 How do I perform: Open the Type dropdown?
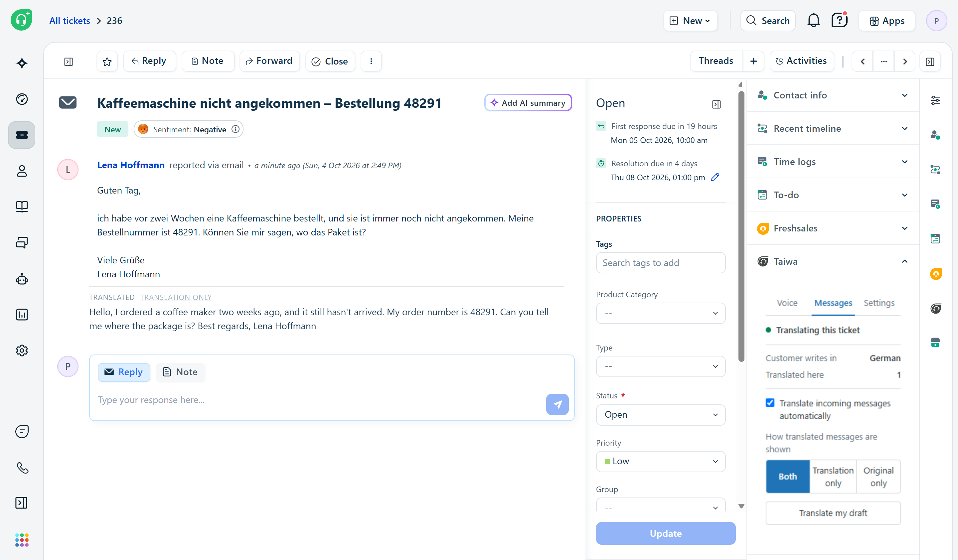661,366
